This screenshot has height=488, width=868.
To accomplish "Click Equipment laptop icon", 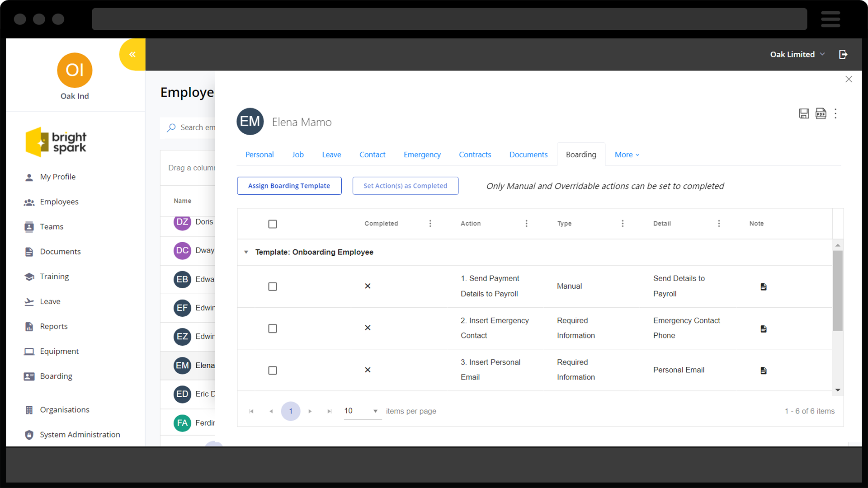I will (29, 351).
